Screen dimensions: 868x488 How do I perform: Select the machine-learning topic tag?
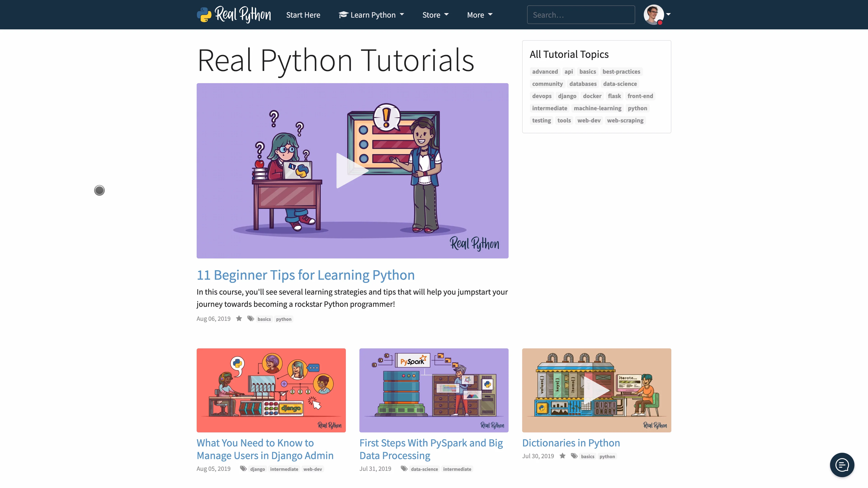click(x=597, y=108)
